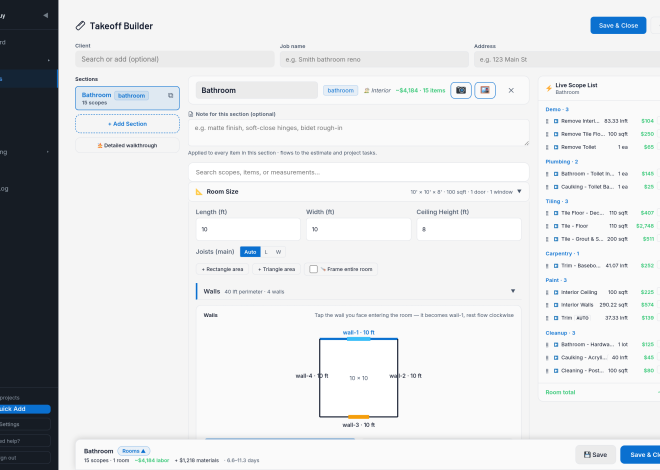Click the Search scopes, items, or measurements box
660x470 pixels.
tap(359, 172)
